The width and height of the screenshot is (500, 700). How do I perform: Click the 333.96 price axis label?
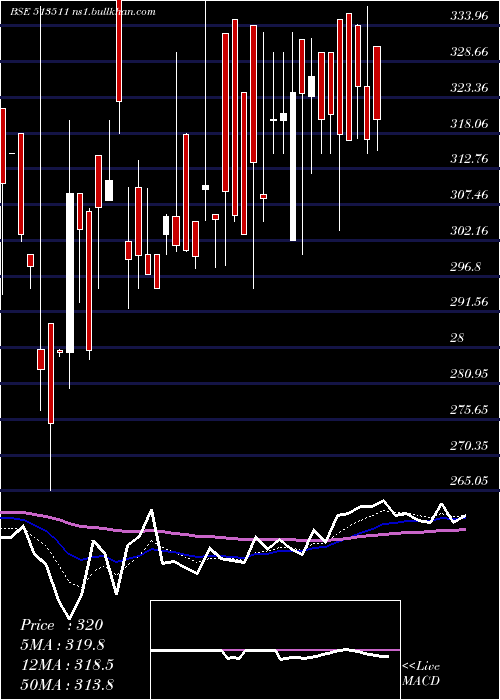469,16
